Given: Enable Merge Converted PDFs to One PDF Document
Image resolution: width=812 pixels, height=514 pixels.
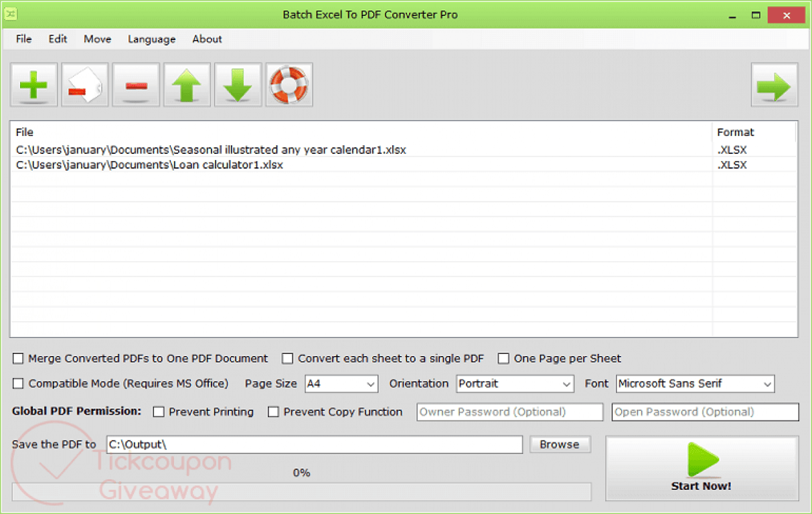Looking at the screenshot, I should [18, 358].
